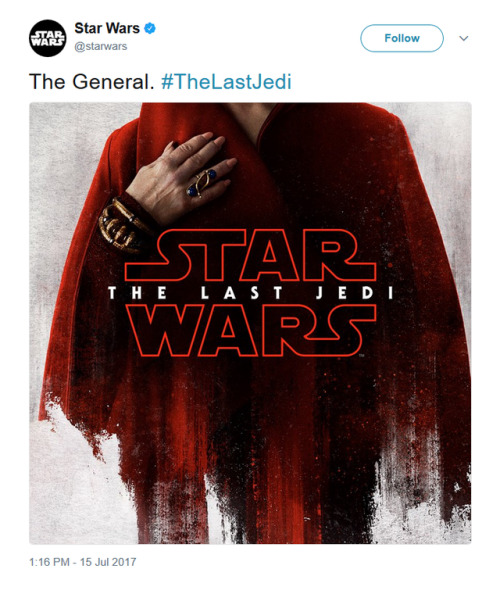Viewport: 500px width, 594px height.
Task: Open the #TheLastJedi hashtag
Action: click(227, 81)
